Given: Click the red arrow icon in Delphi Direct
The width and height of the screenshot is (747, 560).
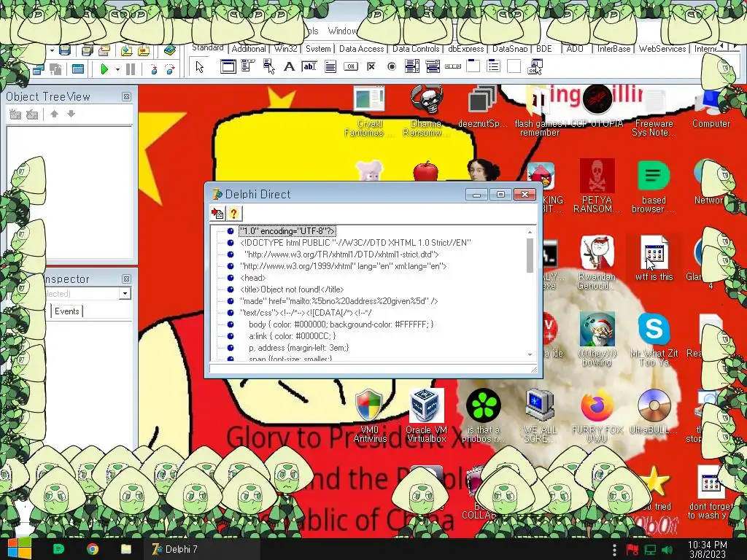Looking at the screenshot, I should pyautogui.click(x=217, y=214).
